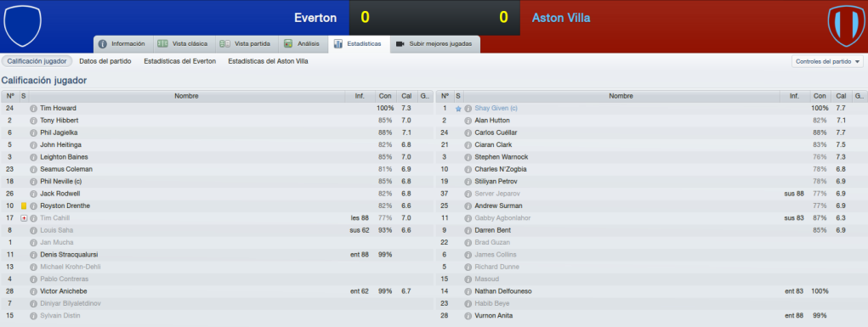This screenshot has height=327, width=868.
Task: Open the Controles del partido dropdown
Action: click(827, 61)
